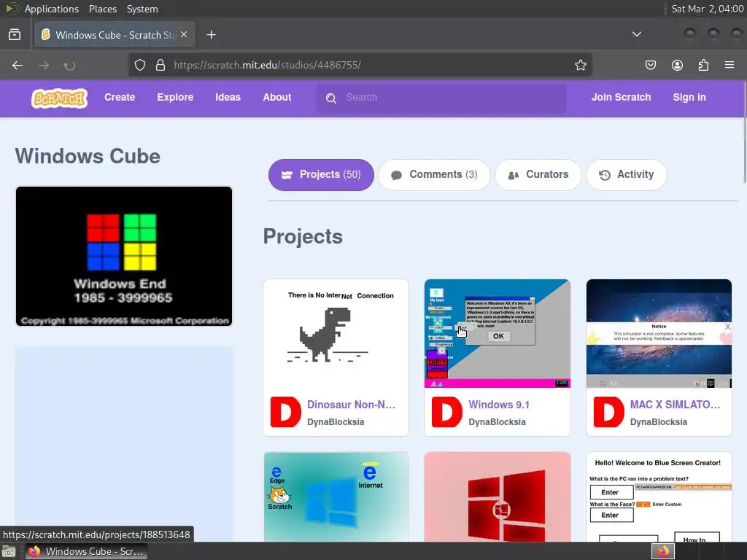747x560 pixels.
Task: Open the Firefox hamburger menu
Action: (x=729, y=65)
